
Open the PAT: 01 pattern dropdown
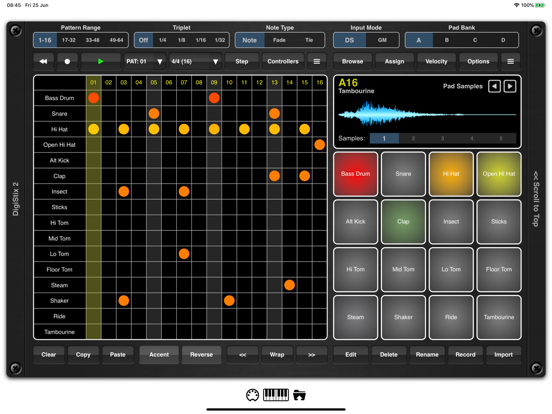tap(145, 61)
